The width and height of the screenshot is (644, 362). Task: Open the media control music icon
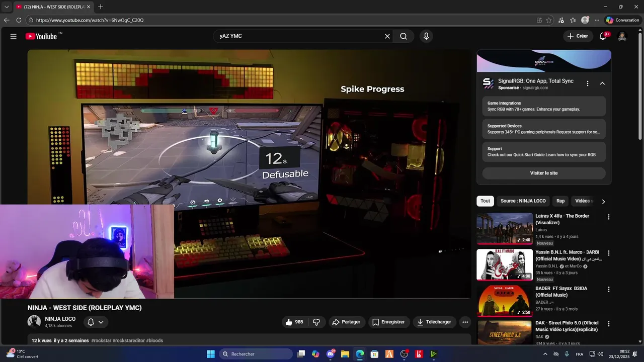tap(561, 20)
